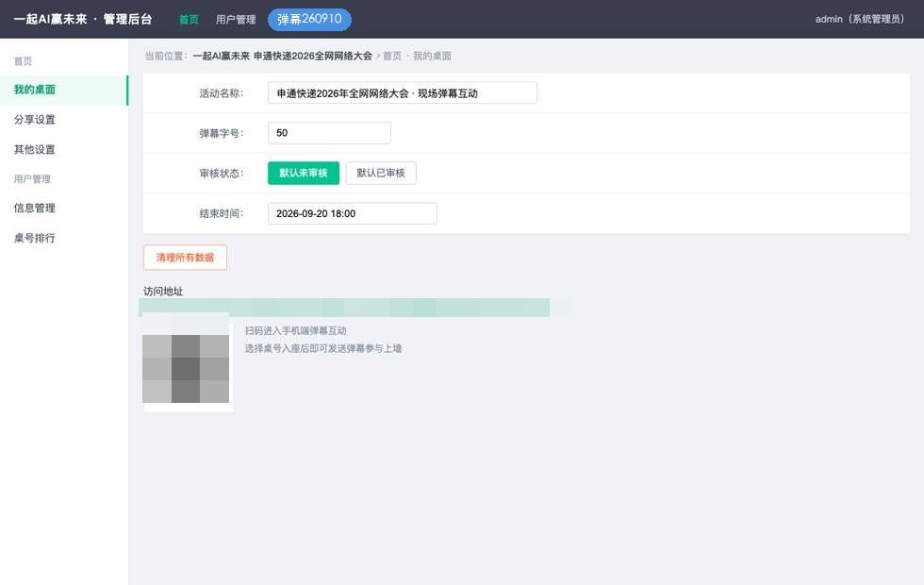924x585 pixels.
Task: Click the 清理所有数据 button
Action: pos(185,258)
